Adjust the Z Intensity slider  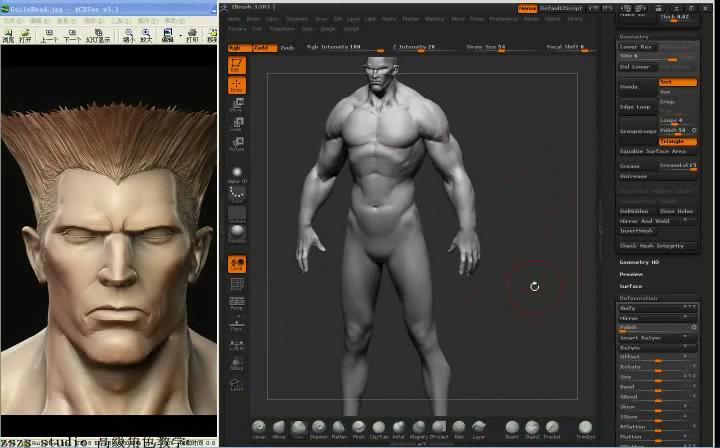coord(422,48)
